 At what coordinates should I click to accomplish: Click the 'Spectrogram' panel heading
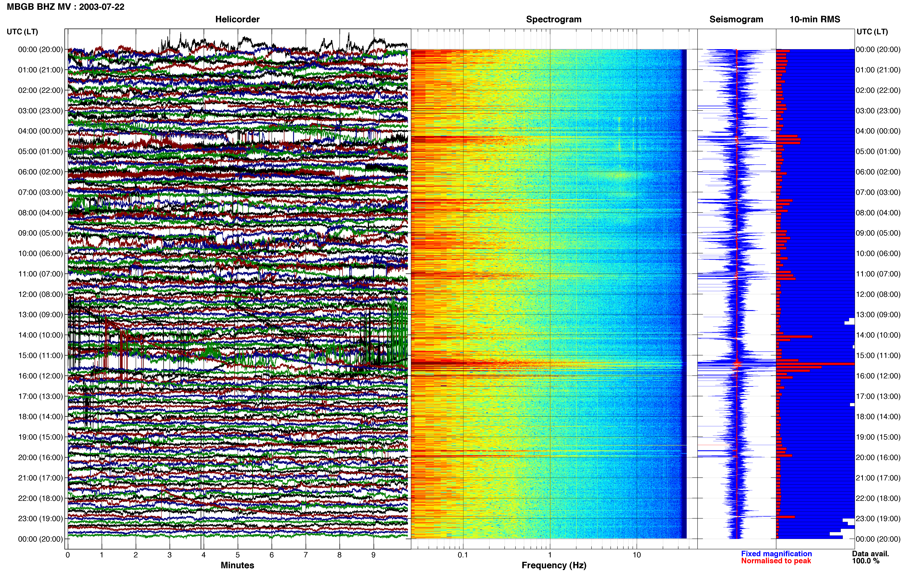click(x=554, y=19)
